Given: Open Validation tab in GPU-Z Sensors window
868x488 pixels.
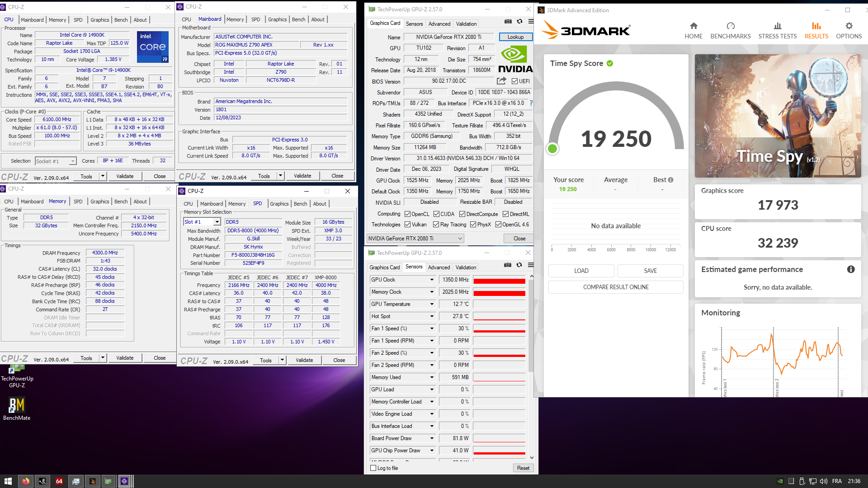Looking at the screenshot, I should 466,267.
